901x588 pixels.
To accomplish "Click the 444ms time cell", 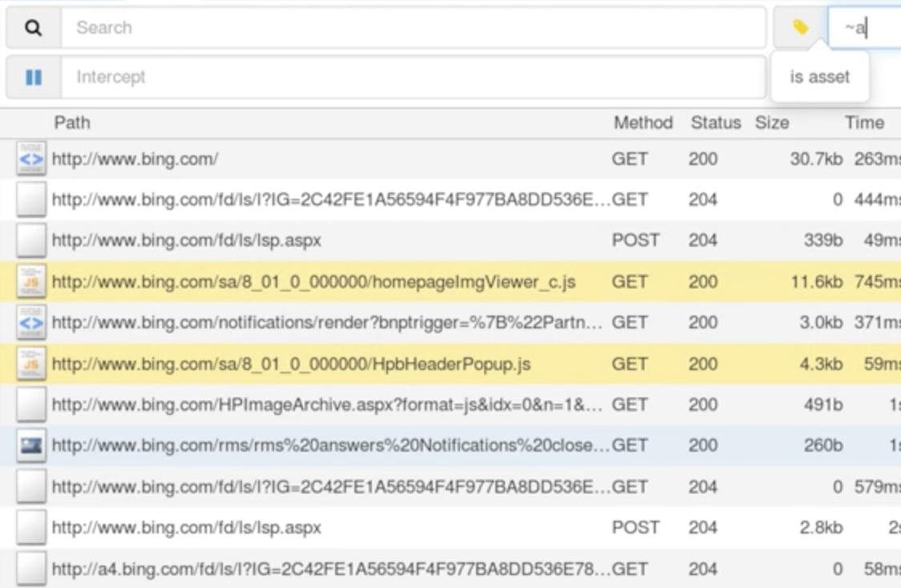I will pos(877,199).
